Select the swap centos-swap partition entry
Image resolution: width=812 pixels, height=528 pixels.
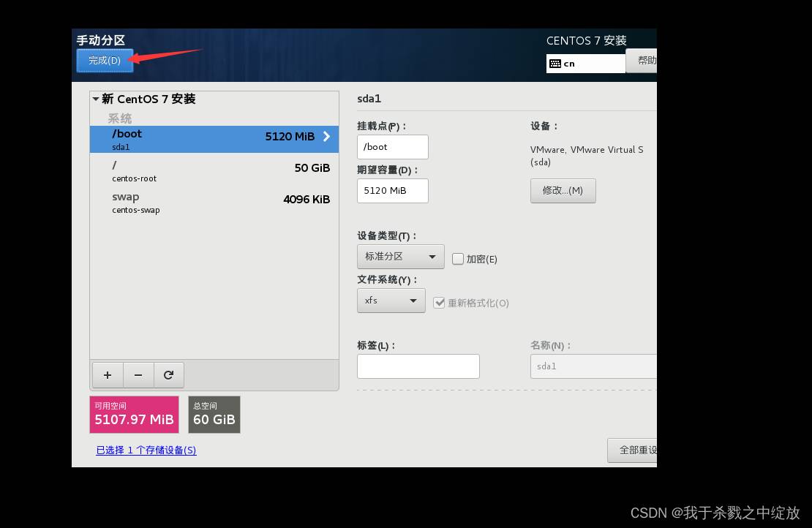click(214, 203)
